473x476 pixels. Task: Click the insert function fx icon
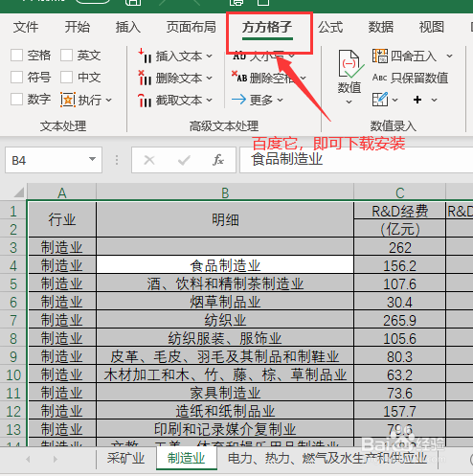click(x=218, y=160)
